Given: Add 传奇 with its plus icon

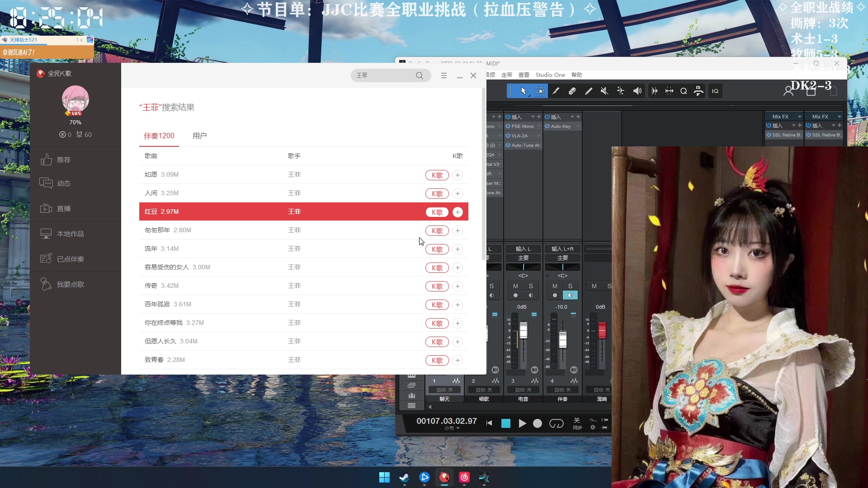Looking at the screenshot, I should (458, 286).
